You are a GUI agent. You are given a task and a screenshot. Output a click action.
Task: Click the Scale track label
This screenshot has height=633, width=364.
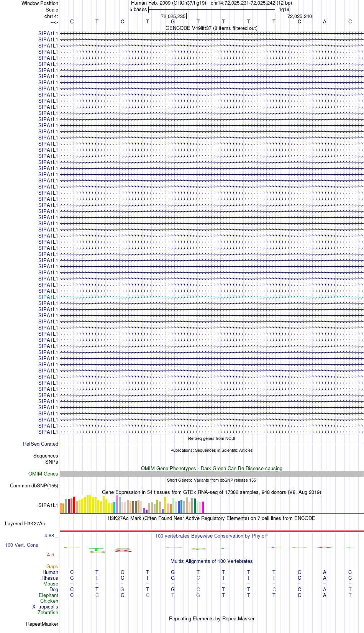coord(52,10)
